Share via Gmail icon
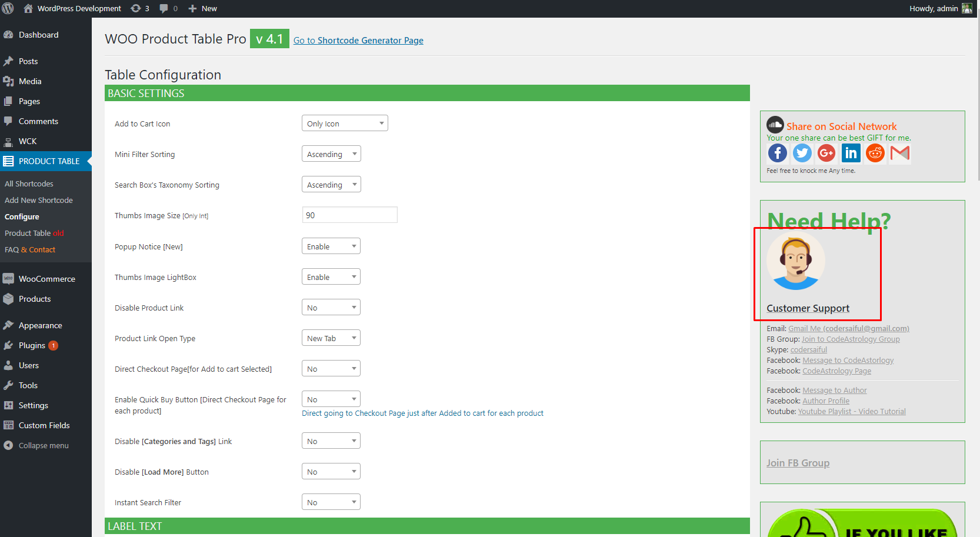 pos(900,153)
